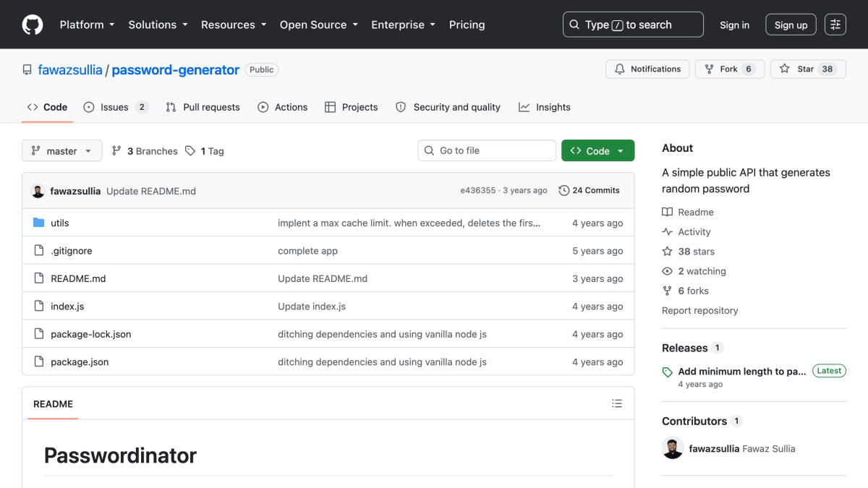The width and height of the screenshot is (868, 488).
Task: View 24 Commits history
Action: click(590, 191)
